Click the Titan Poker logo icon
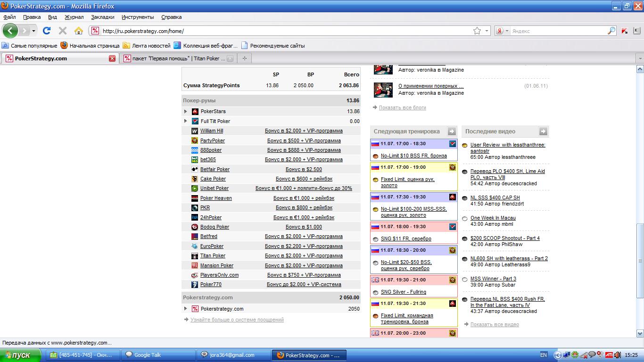The height and width of the screenshot is (362, 644). tap(195, 256)
